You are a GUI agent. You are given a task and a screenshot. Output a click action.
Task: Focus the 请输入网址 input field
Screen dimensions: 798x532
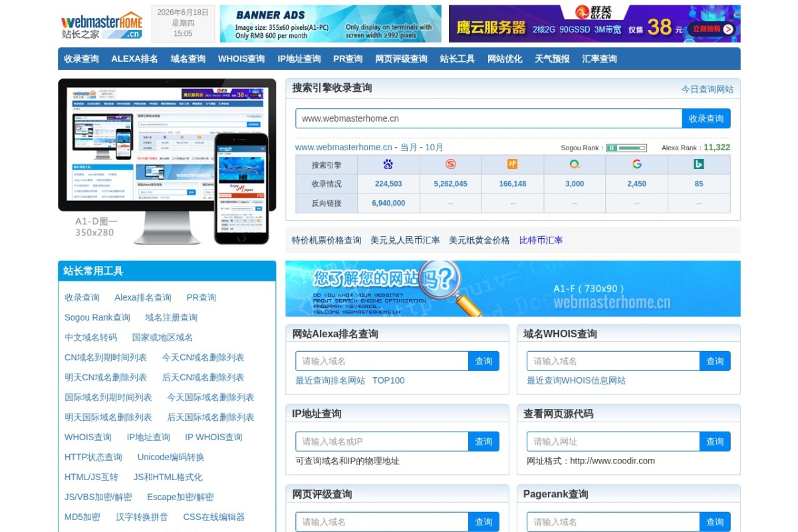point(613,442)
